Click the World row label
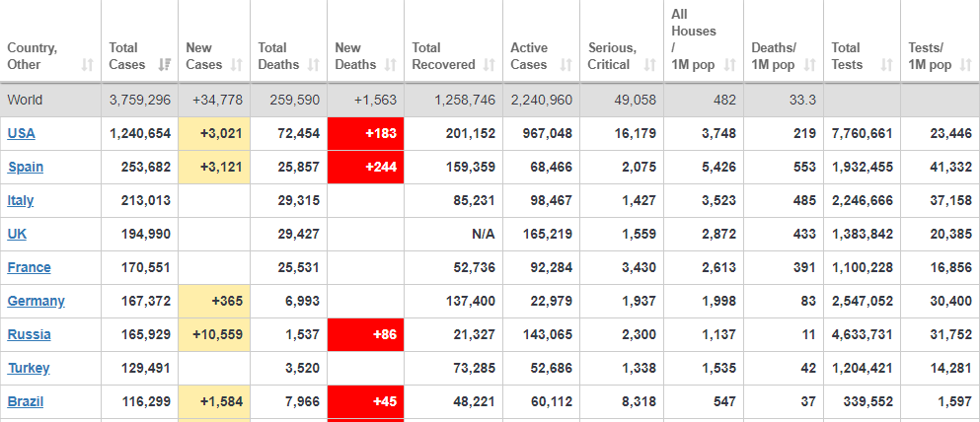This screenshot has width=980, height=422. (24, 100)
